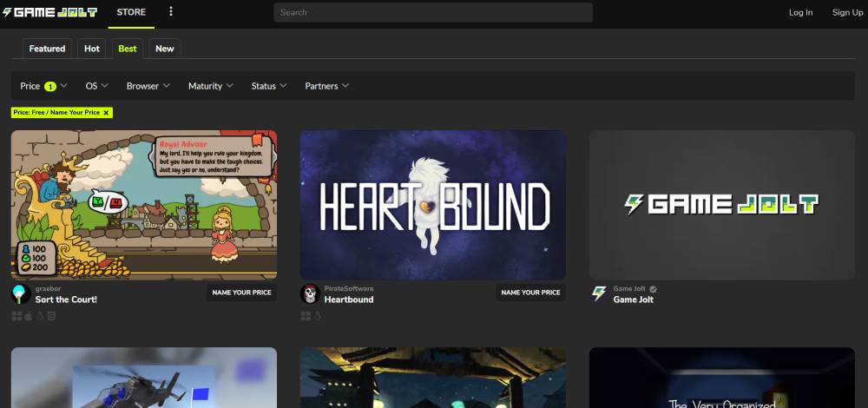Open the Sort the Court! thumbnail
The image size is (868, 408).
tap(144, 205)
